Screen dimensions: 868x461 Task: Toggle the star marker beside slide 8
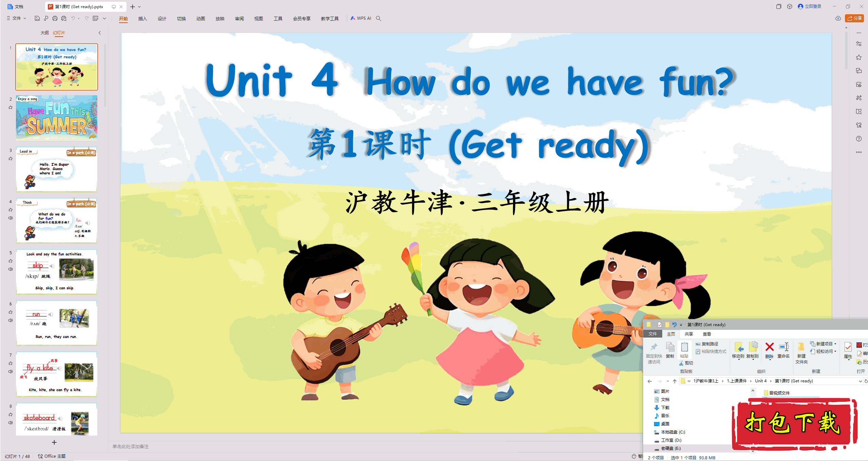tap(11, 415)
